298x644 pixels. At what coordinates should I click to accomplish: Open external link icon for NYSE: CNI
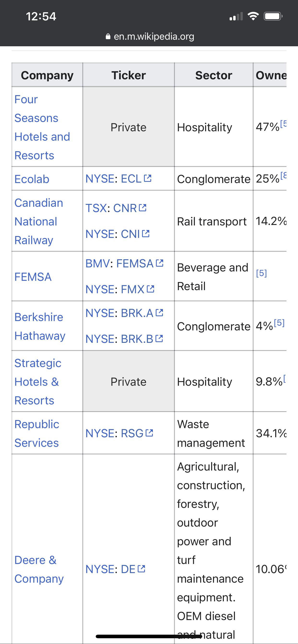(146, 234)
